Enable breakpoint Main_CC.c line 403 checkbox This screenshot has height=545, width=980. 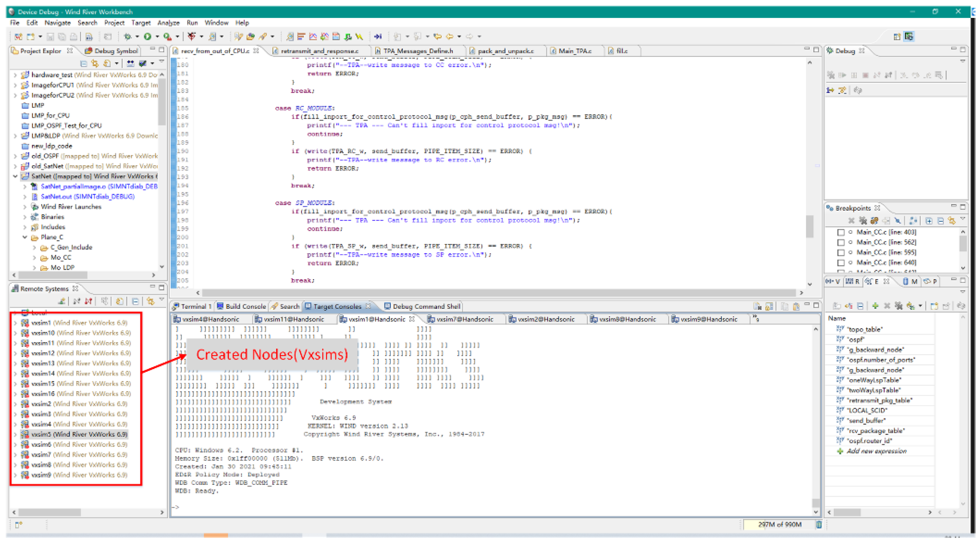841,232
